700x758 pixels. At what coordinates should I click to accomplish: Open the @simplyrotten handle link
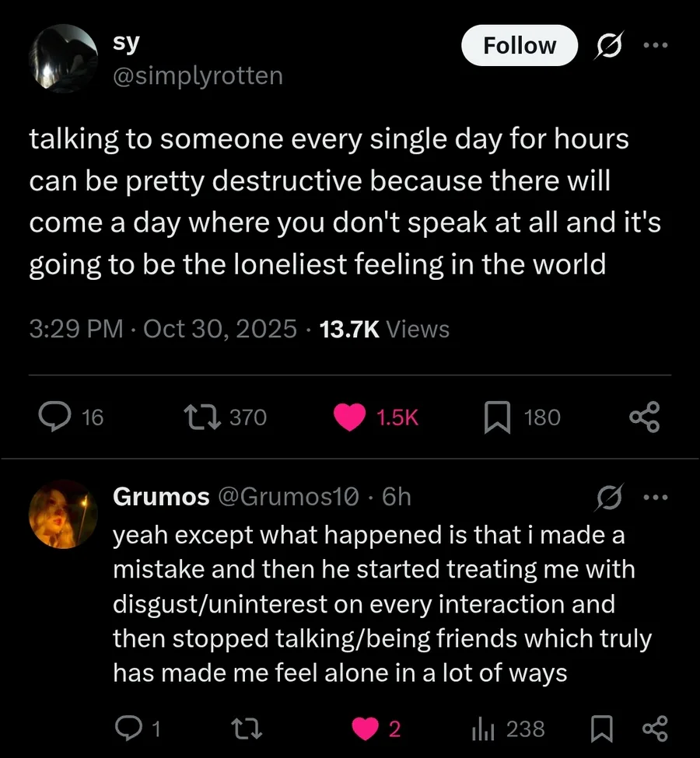click(198, 76)
